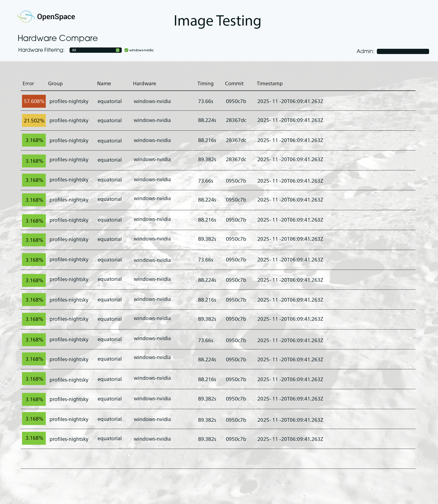
Task: Click the Image Testing page title
Action: click(x=217, y=21)
